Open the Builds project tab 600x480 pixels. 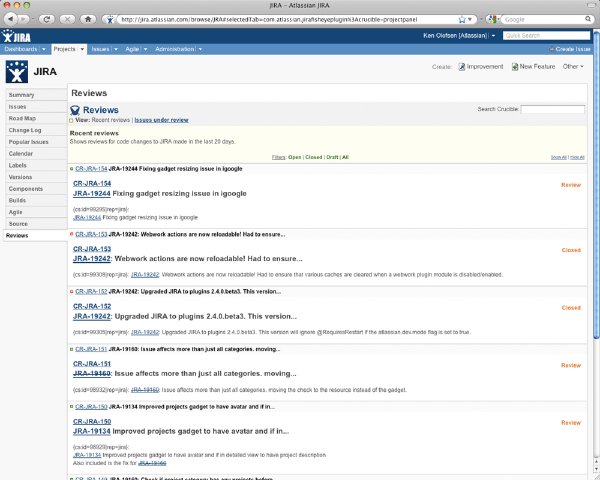tap(36, 200)
